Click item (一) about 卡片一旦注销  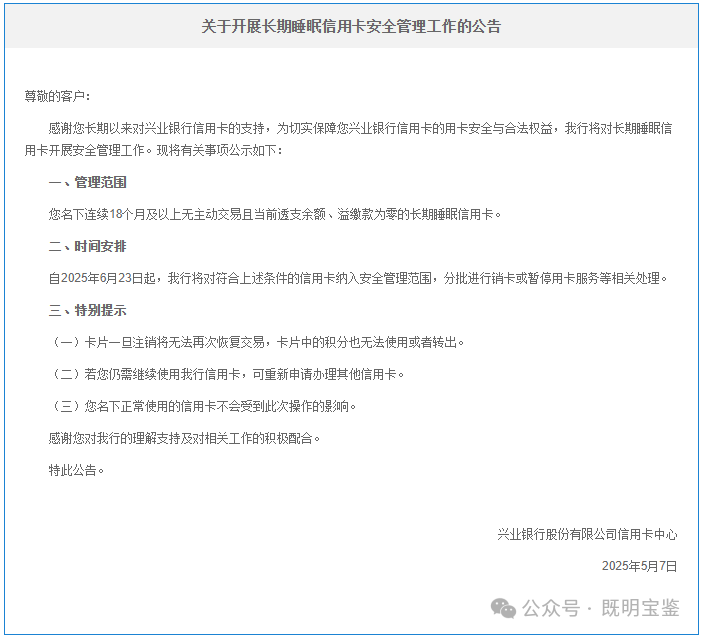[257, 342]
